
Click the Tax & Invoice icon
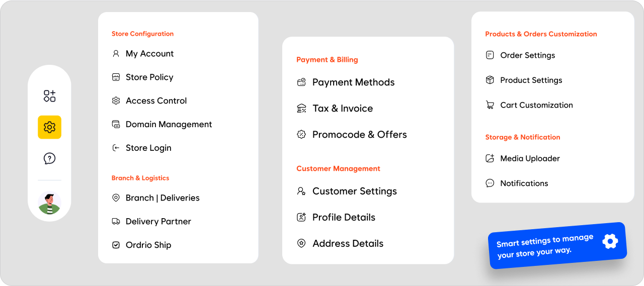(301, 109)
